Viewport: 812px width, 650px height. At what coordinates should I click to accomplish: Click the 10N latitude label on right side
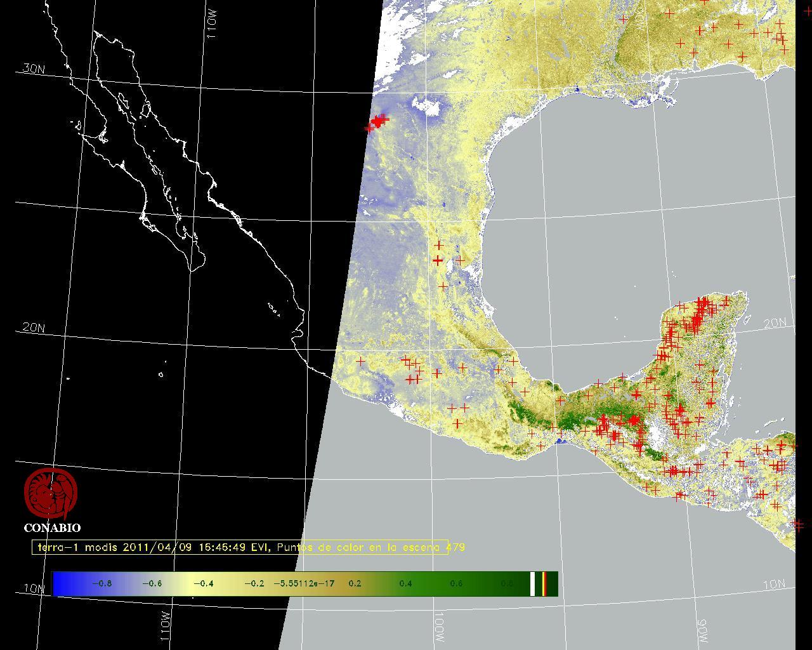point(775,585)
